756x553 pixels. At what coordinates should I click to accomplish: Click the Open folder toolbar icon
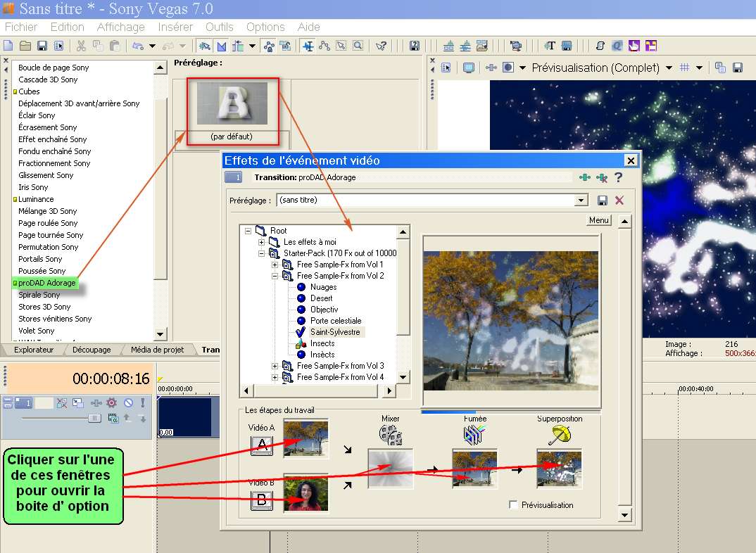[x=25, y=46]
